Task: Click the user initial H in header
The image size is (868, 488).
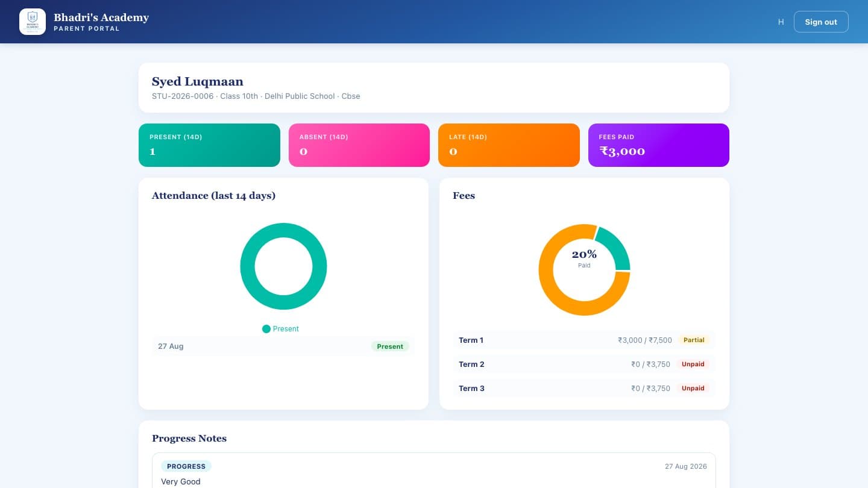Action: coord(781,22)
